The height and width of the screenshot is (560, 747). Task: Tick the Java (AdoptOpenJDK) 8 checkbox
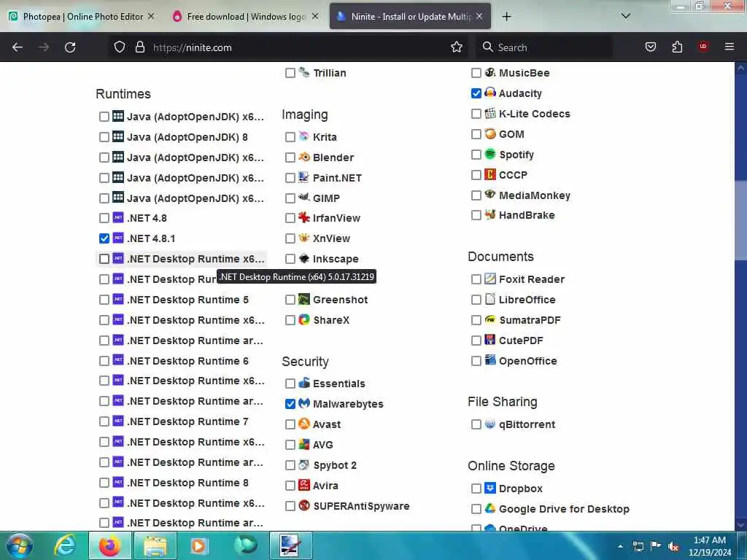pos(104,137)
